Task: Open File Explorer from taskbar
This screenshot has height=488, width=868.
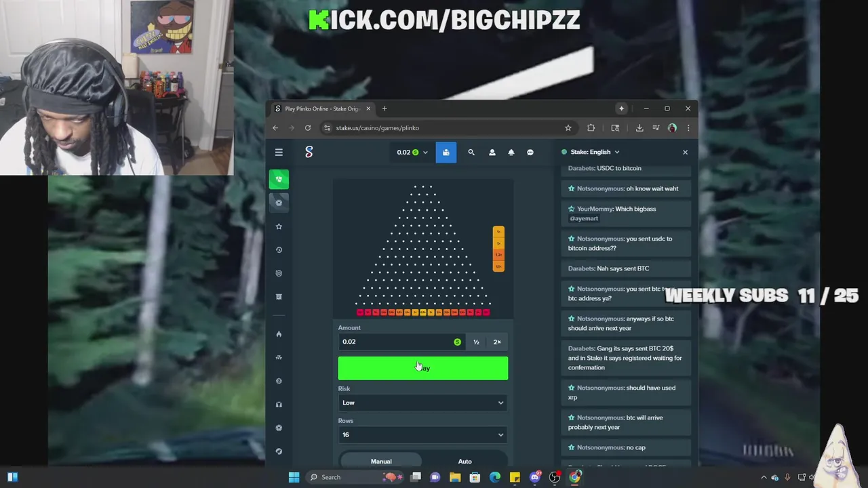Action: pyautogui.click(x=455, y=477)
